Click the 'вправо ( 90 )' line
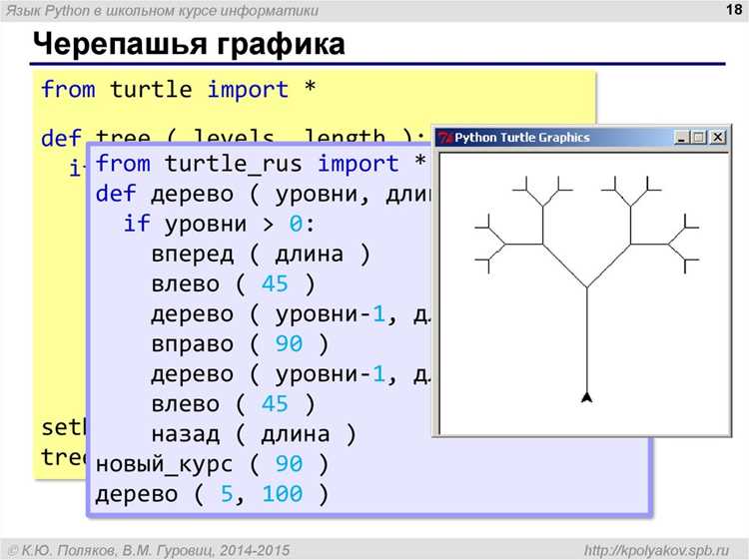This screenshot has height=560, width=749. (240, 343)
